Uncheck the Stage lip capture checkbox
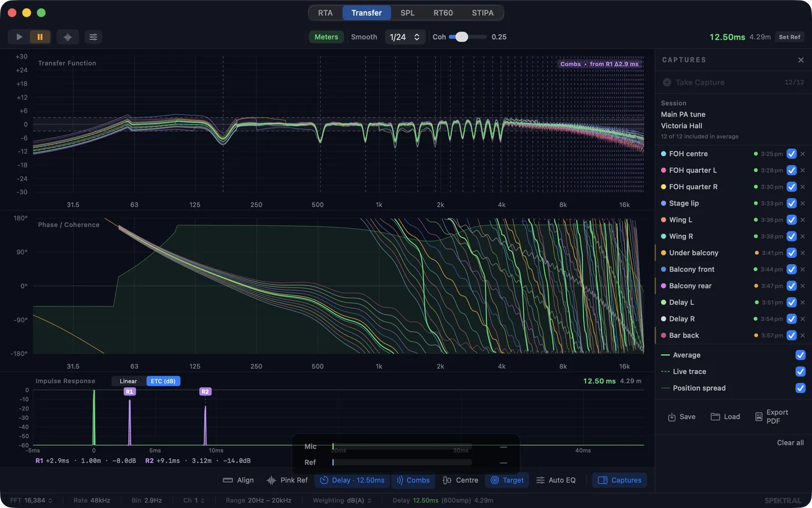812x508 pixels. pos(792,203)
